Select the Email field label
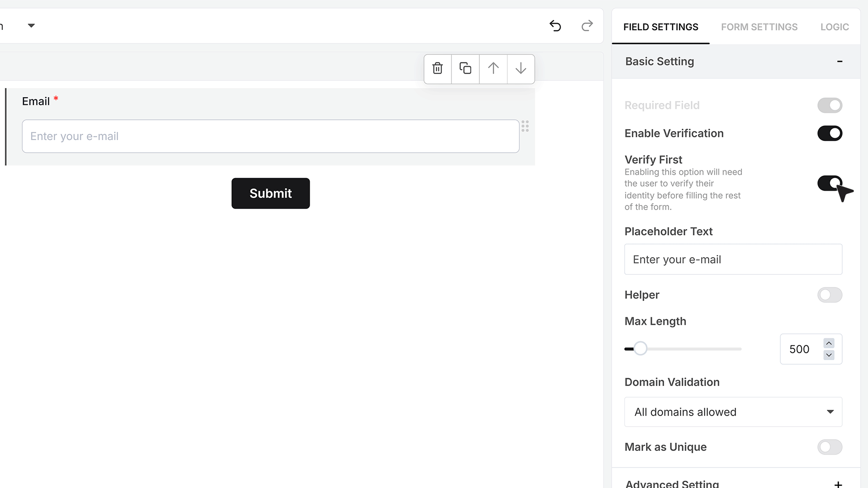The width and height of the screenshot is (868, 488). tap(36, 101)
